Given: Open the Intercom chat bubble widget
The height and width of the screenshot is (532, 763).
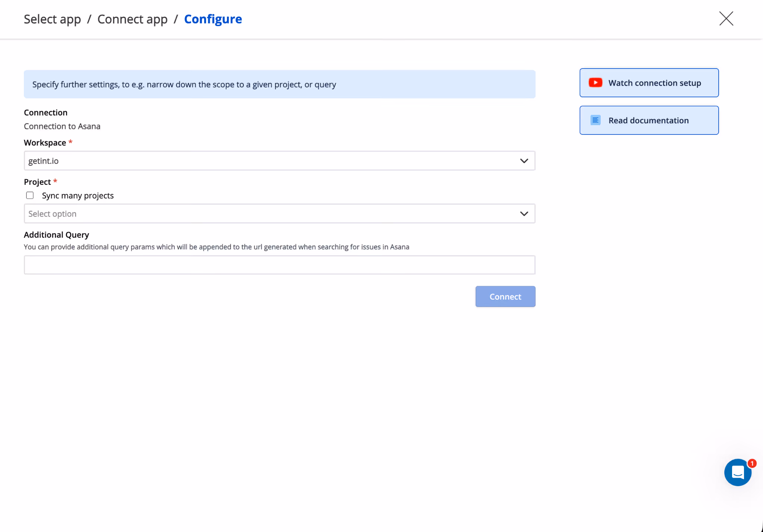Looking at the screenshot, I should 738,472.
